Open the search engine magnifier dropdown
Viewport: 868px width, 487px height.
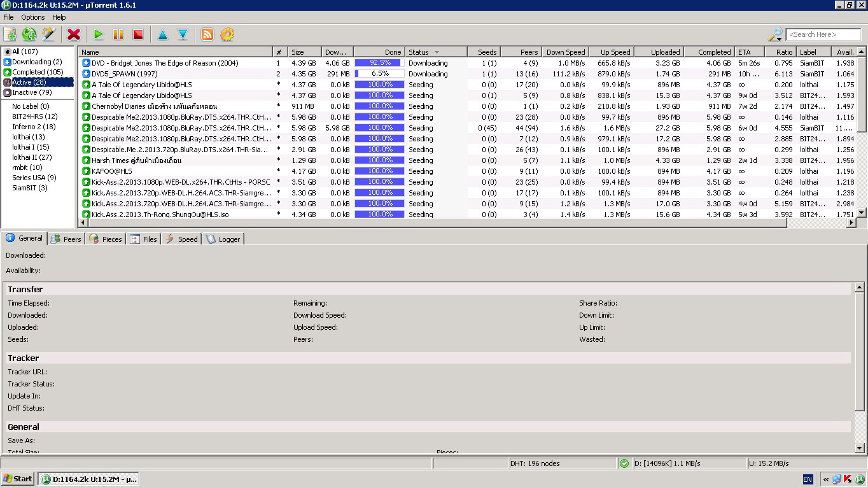[x=776, y=34]
